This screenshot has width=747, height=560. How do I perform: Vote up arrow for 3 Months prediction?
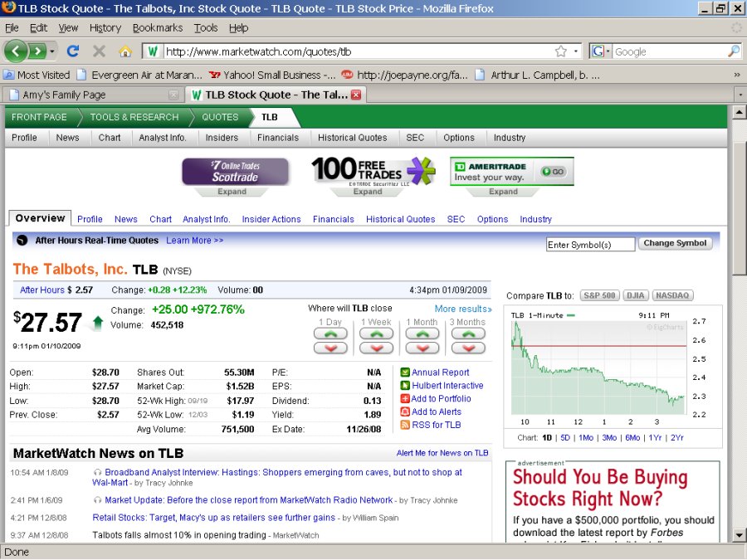[467, 334]
